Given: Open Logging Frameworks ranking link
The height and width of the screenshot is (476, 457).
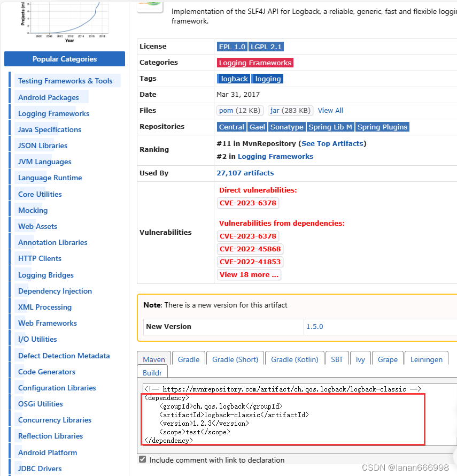Looking at the screenshot, I should [275, 156].
